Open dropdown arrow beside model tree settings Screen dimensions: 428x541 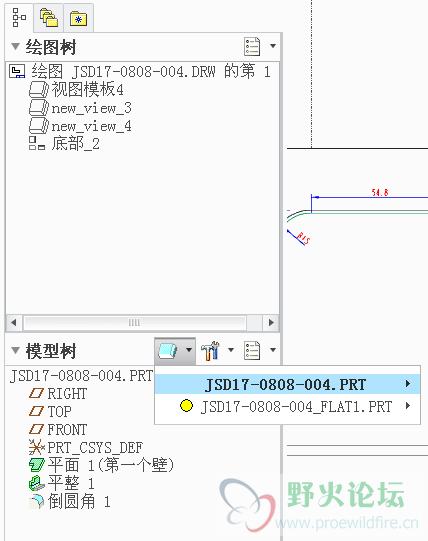273,350
